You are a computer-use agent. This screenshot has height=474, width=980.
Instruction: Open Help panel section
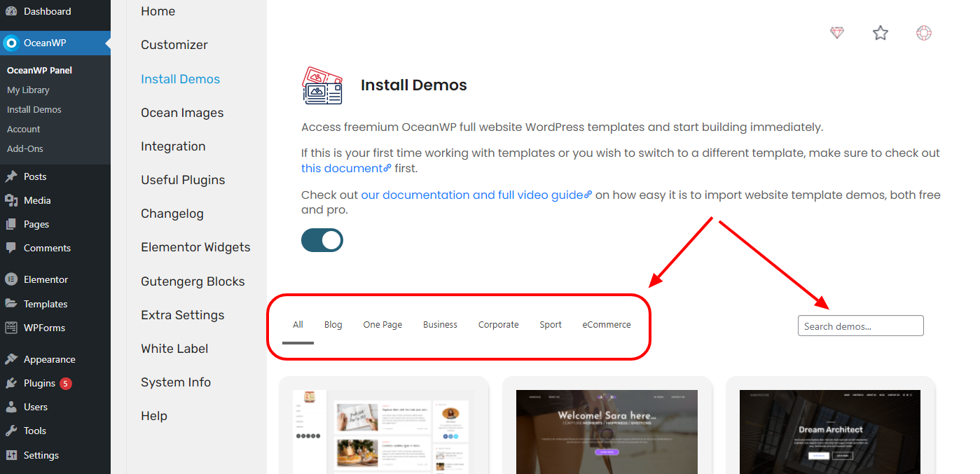point(154,416)
